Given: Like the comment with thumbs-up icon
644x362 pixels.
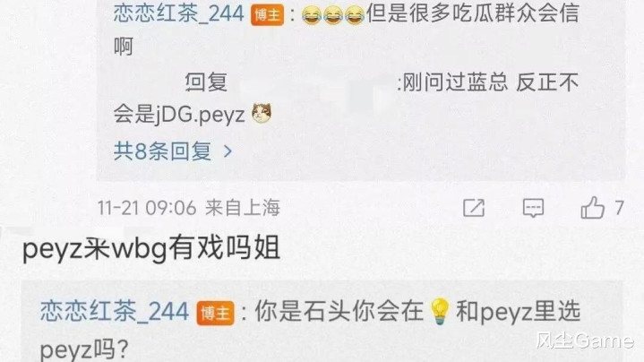Looking at the screenshot, I should pos(592,207).
